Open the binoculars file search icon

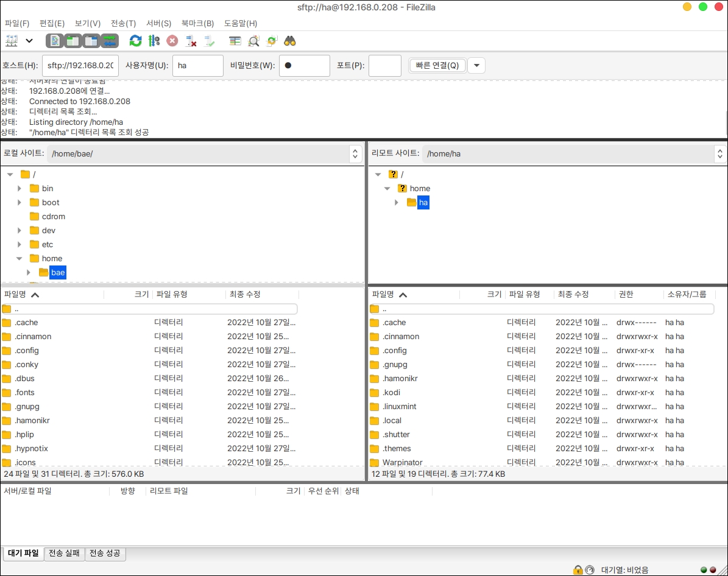pyautogui.click(x=290, y=41)
